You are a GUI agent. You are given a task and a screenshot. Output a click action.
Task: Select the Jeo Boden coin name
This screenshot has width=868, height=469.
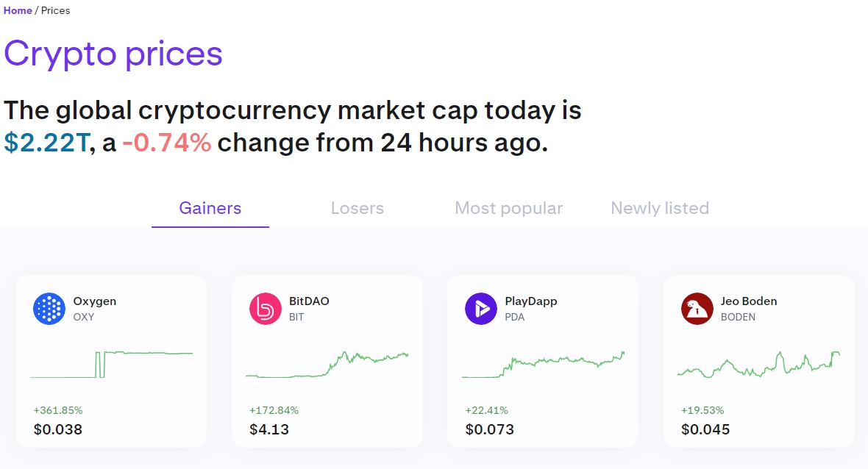tap(749, 301)
